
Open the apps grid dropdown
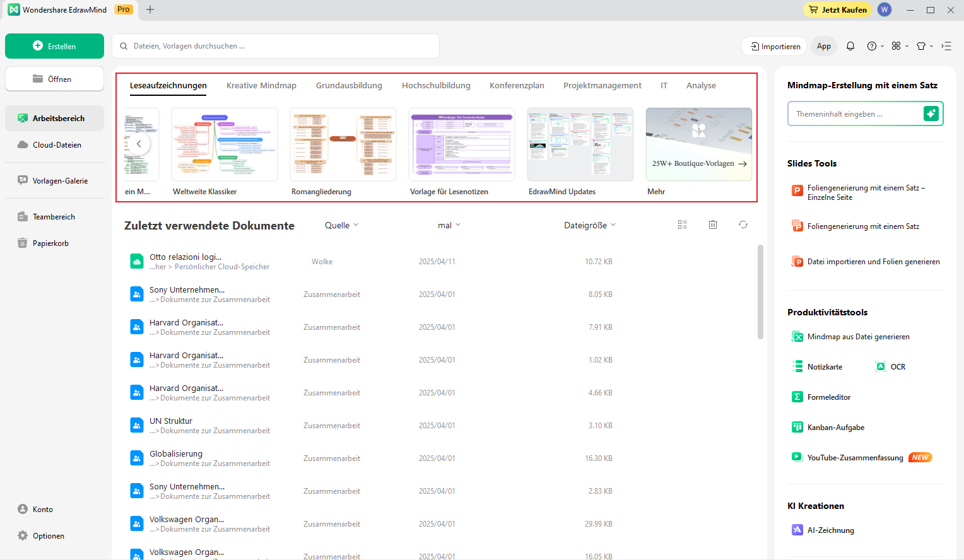point(900,46)
